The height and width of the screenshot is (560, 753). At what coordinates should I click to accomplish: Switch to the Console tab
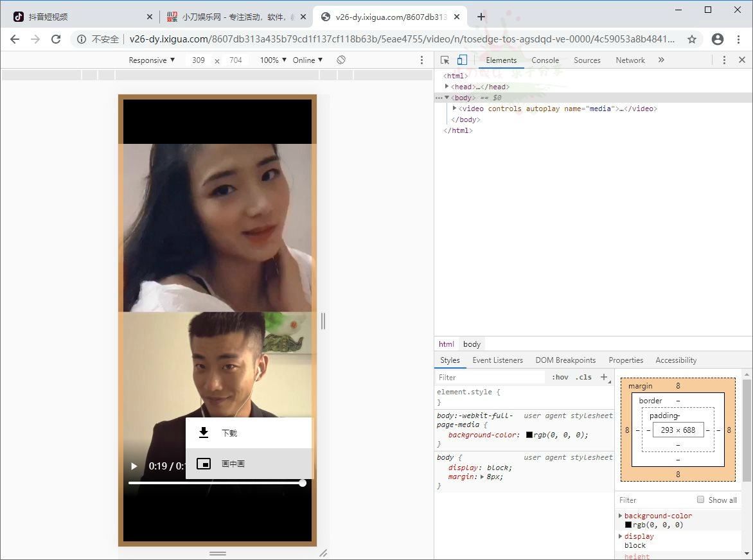coord(545,60)
